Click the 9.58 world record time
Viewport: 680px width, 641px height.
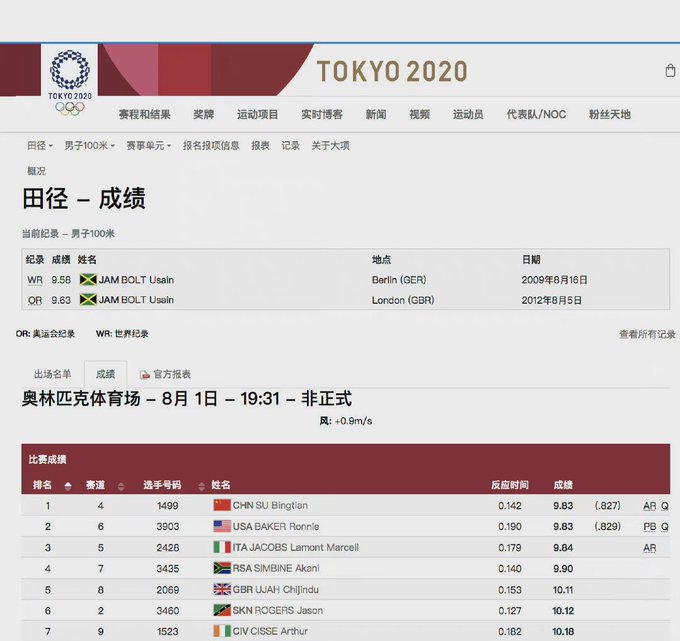[61, 280]
